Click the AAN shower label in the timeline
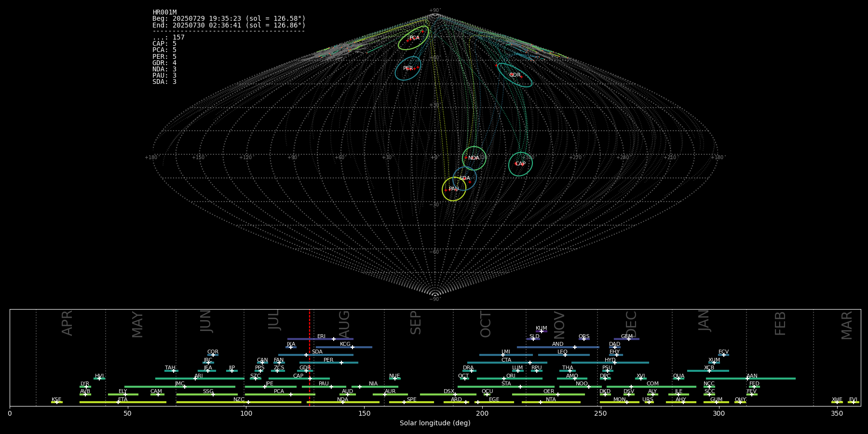 [752, 376]
